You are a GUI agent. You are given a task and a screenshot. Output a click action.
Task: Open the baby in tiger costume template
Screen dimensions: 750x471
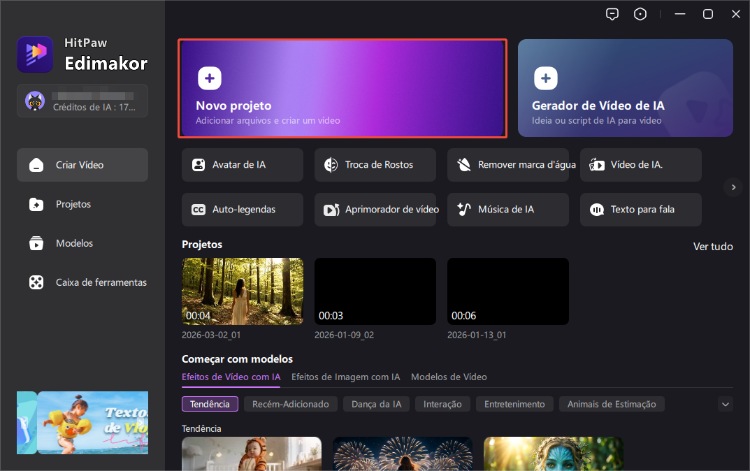coord(252,454)
